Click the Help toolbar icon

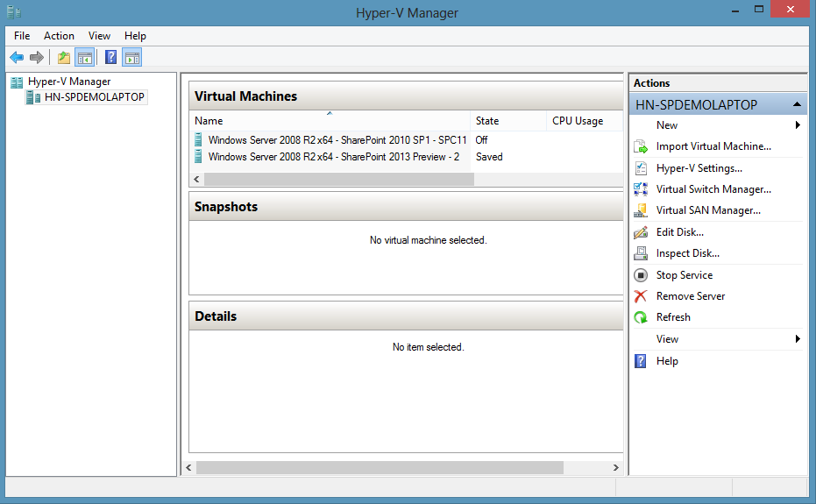110,57
